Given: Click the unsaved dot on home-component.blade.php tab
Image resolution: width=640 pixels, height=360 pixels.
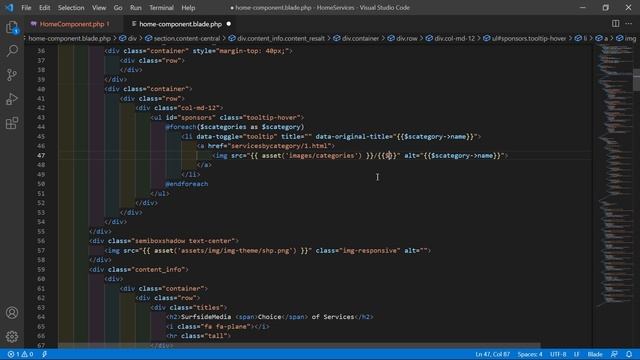Looking at the screenshot, I should tap(229, 24).
